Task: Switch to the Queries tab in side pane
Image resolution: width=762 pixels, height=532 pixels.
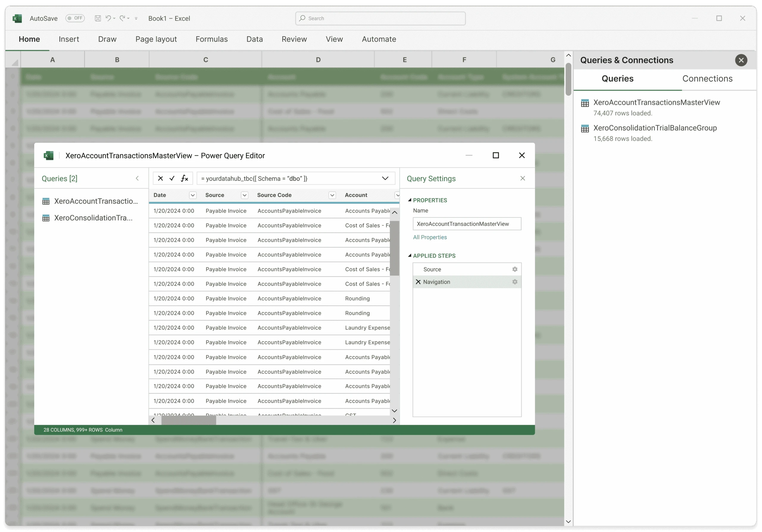Action: 617,79
